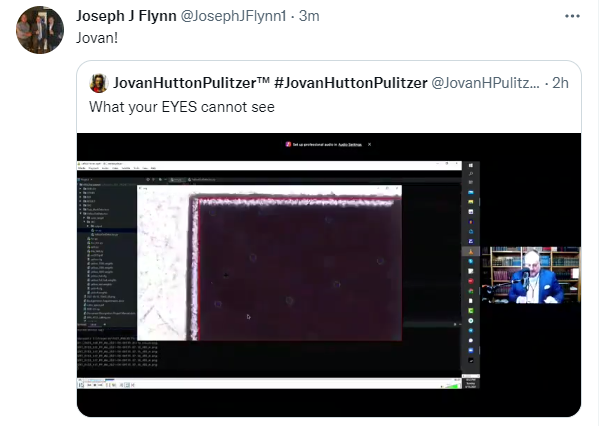The height and width of the screenshot is (426, 611).
Task: Click the @JovanHPulitz... handle in quoted tweet
Action: click(485, 83)
